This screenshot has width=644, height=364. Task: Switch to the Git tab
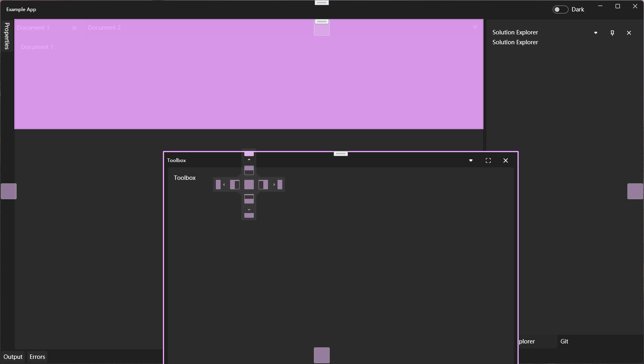564,341
